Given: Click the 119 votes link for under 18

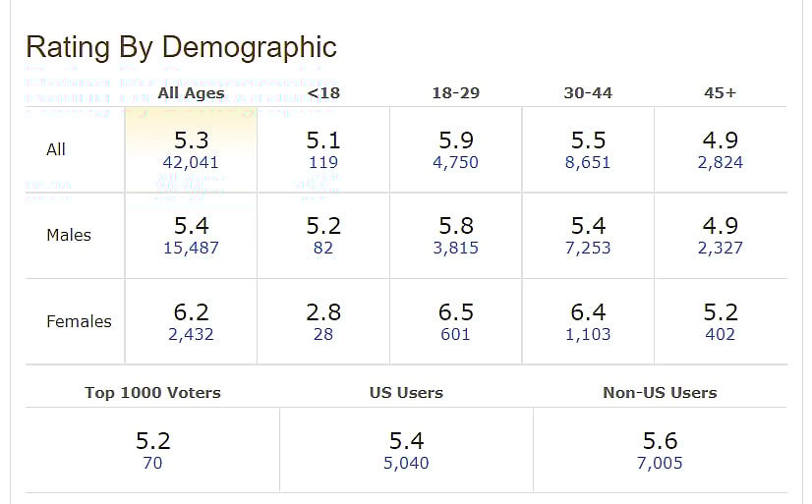Looking at the screenshot, I should pyautogui.click(x=322, y=163).
